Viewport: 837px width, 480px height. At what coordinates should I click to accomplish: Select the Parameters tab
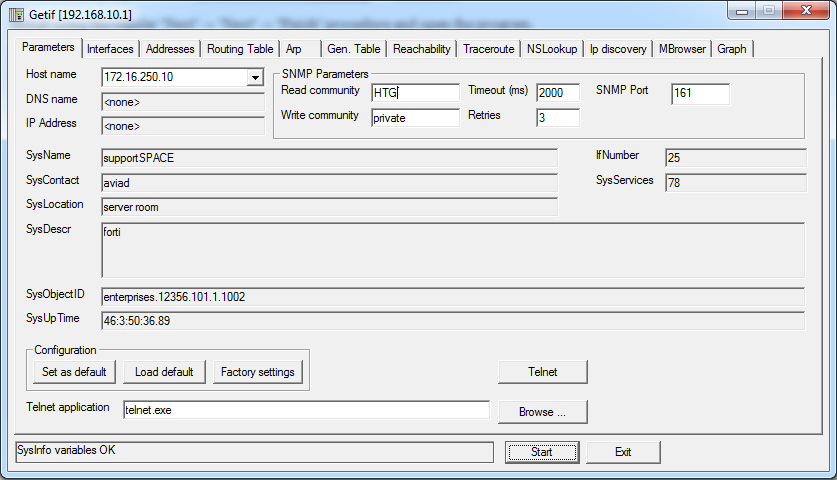point(48,47)
